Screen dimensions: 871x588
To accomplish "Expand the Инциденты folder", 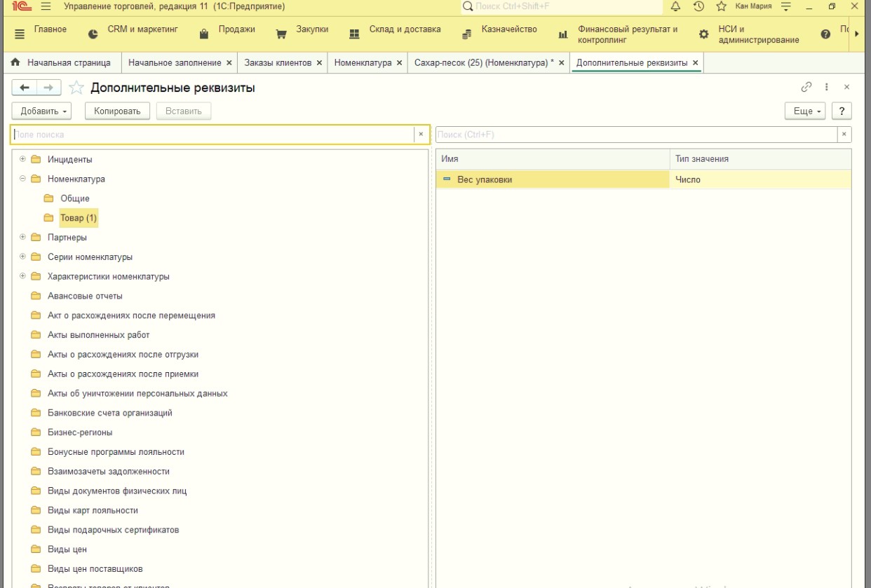I will point(23,159).
